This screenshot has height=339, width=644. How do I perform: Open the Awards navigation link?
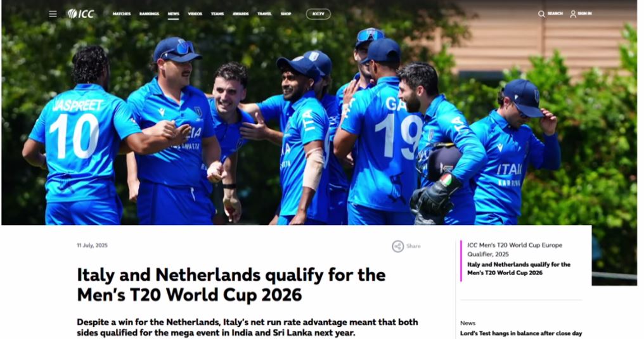[241, 14]
